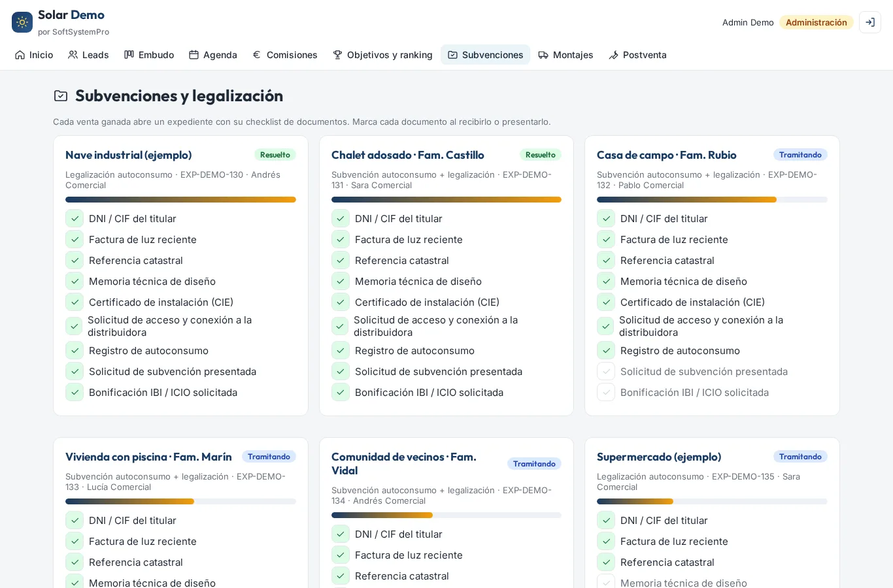
Task: Toggle DNI / CIF checkbox in Supermercado card
Action: click(606, 521)
